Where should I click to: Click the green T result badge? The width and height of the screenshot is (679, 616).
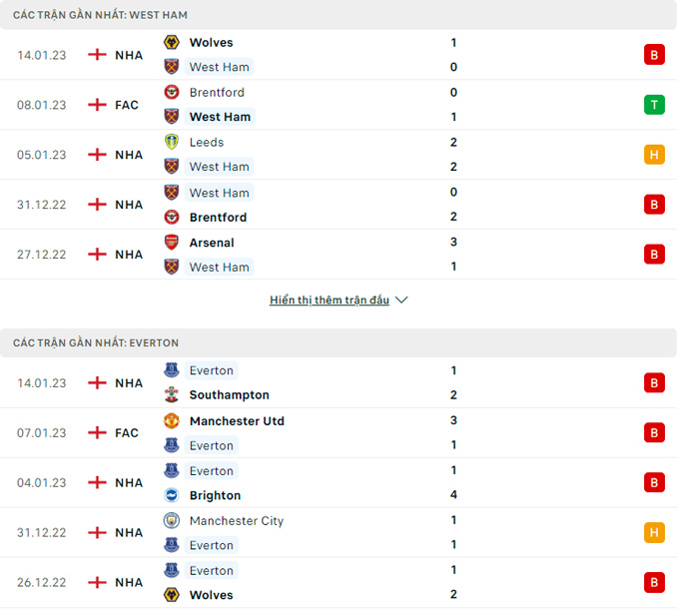click(x=654, y=105)
